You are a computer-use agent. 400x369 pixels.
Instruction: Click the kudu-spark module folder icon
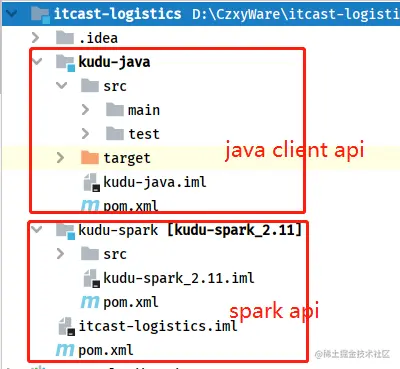point(65,231)
